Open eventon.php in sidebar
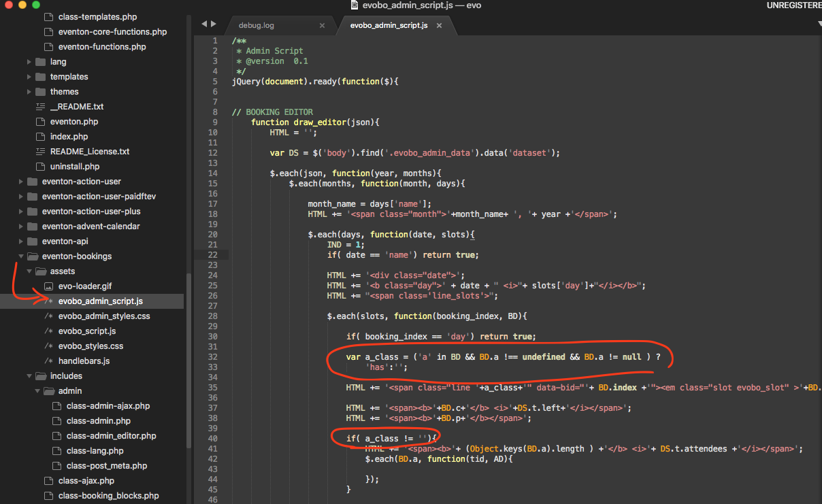The image size is (822, 504). pyautogui.click(x=74, y=122)
